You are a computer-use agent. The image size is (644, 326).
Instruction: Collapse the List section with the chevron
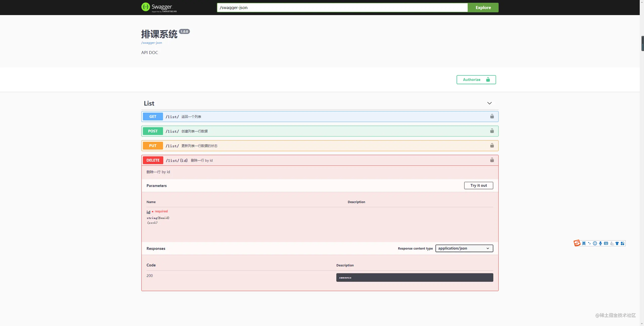point(489,103)
